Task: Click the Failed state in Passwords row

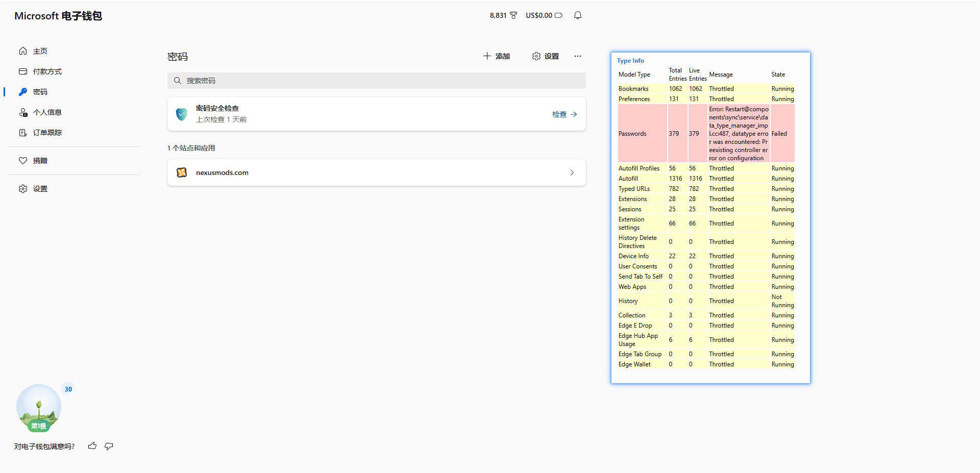Action: (779, 134)
